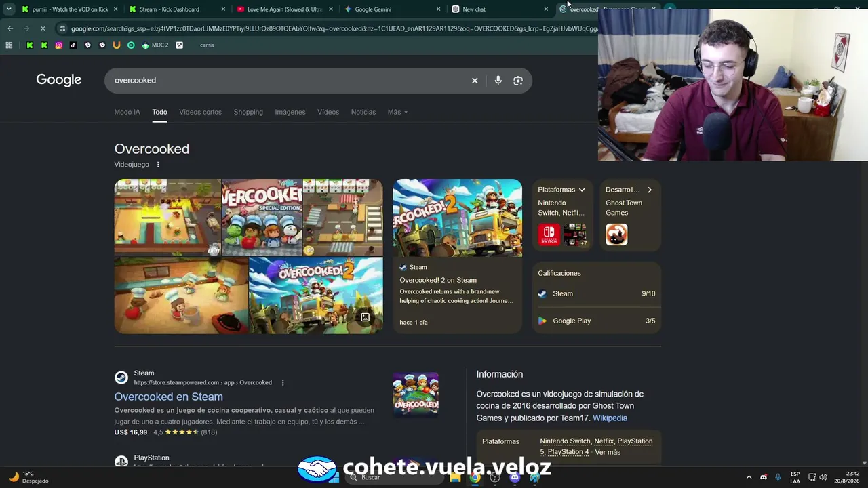The width and height of the screenshot is (868, 488).
Task: Open Chrome from the taskbar
Action: (x=475, y=477)
